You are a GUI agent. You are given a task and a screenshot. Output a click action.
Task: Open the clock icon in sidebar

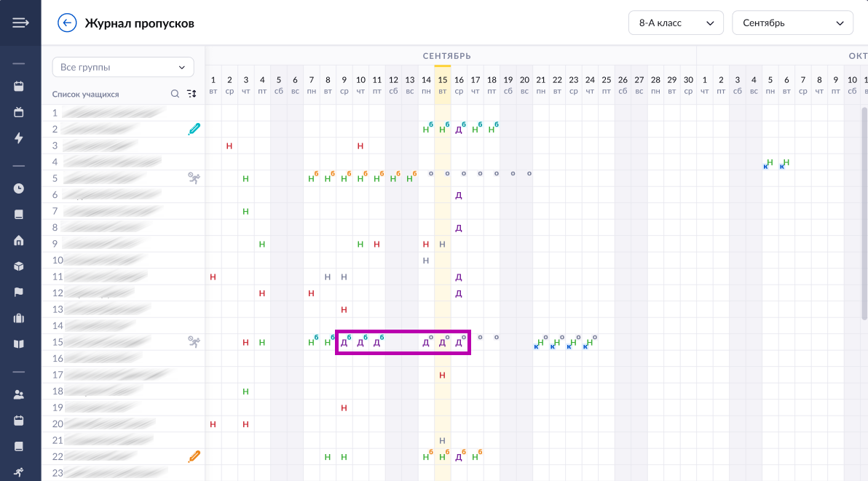(19, 188)
